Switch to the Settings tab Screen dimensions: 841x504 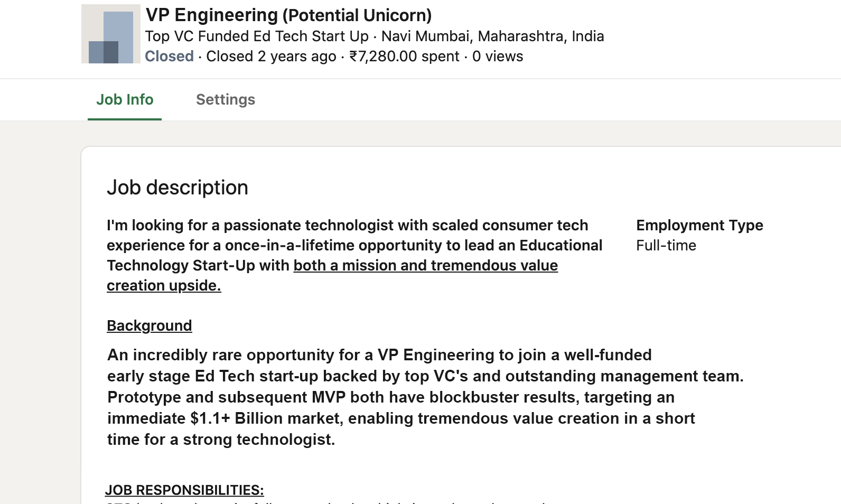(226, 99)
